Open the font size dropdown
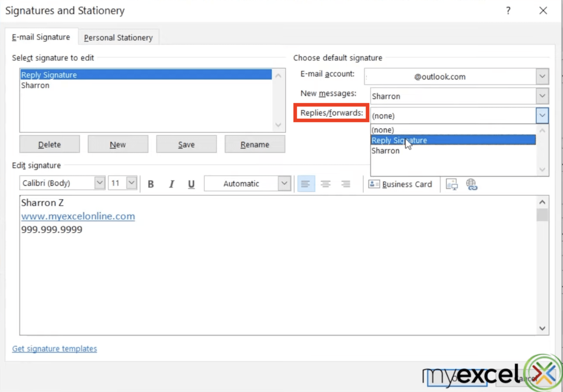This screenshot has width=563, height=392. [131, 182]
